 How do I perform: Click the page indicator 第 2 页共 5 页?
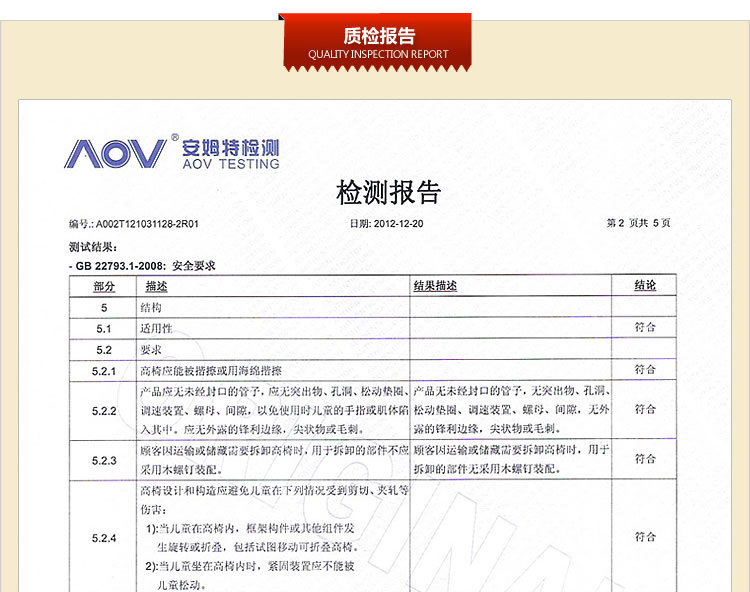[638, 223]
